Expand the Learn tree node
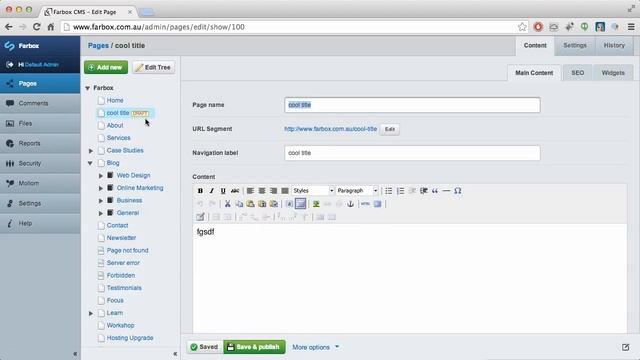 point(91,313)
